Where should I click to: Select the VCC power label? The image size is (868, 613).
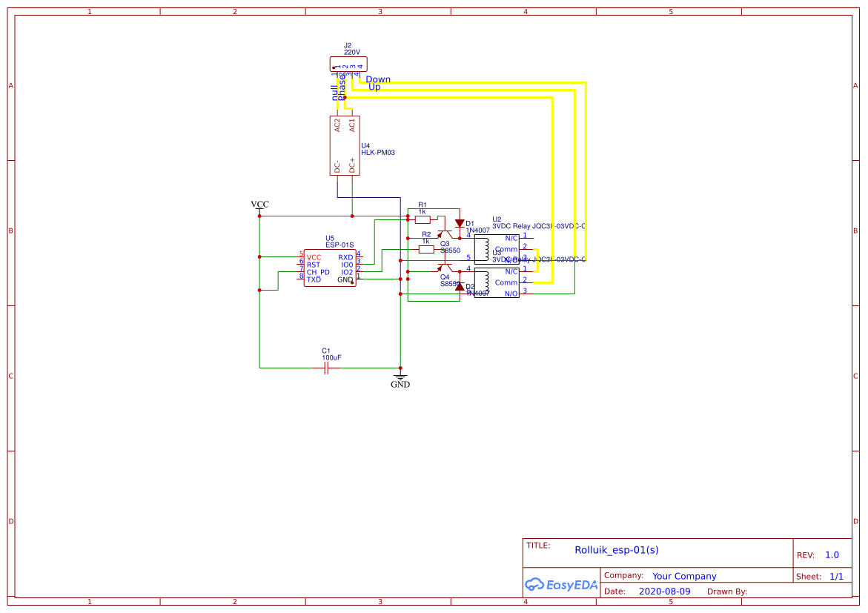tap(259, 203)
